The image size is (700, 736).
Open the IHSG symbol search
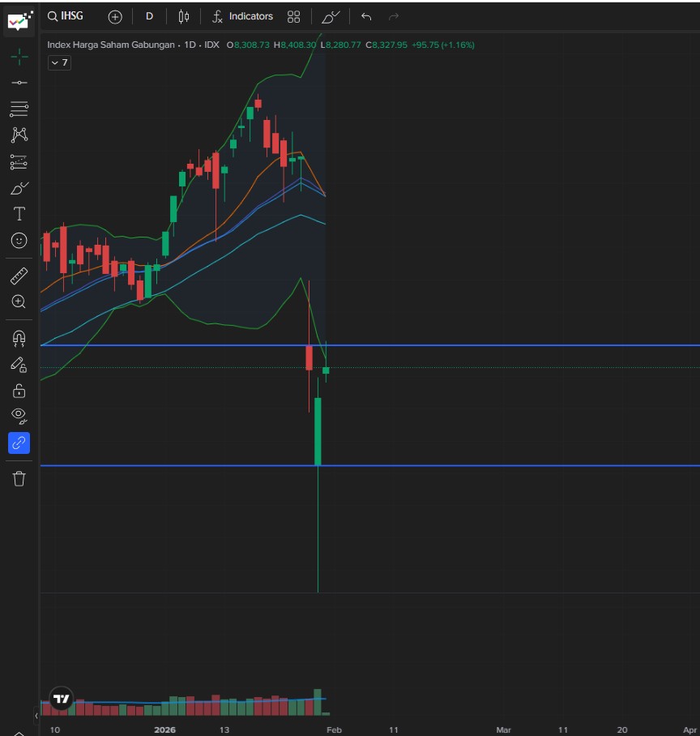pos(66,16)
